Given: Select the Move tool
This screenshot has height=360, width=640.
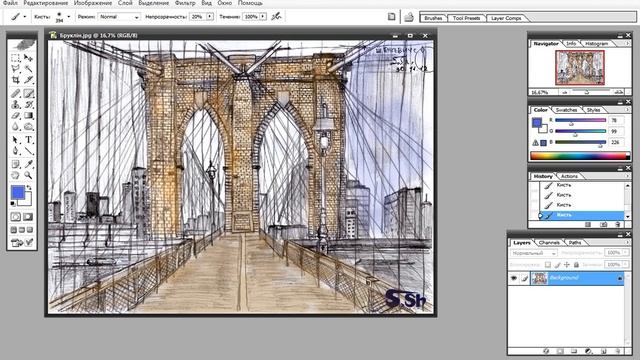Looking at the screenshot, I should [28, 58].
